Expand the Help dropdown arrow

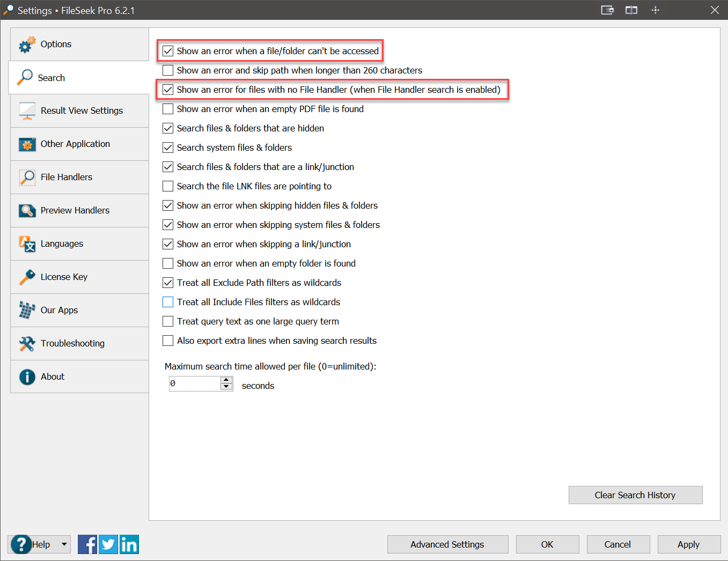[x=64, y=544]
